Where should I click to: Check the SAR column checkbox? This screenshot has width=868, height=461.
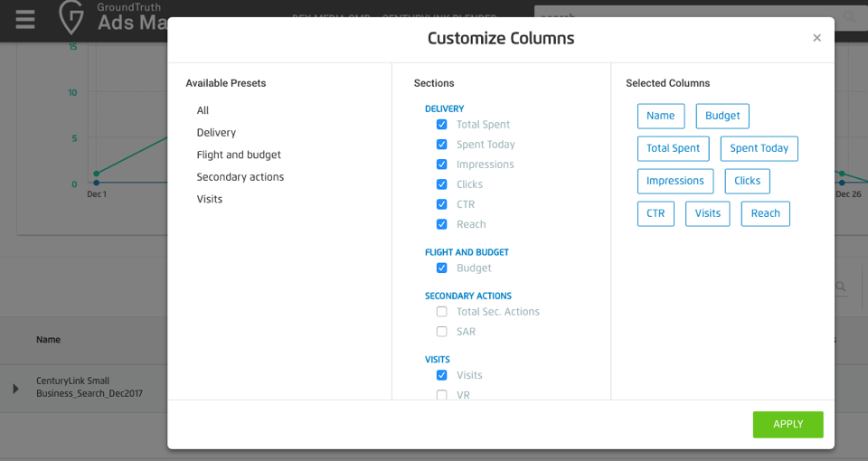(x=442, y=332)
